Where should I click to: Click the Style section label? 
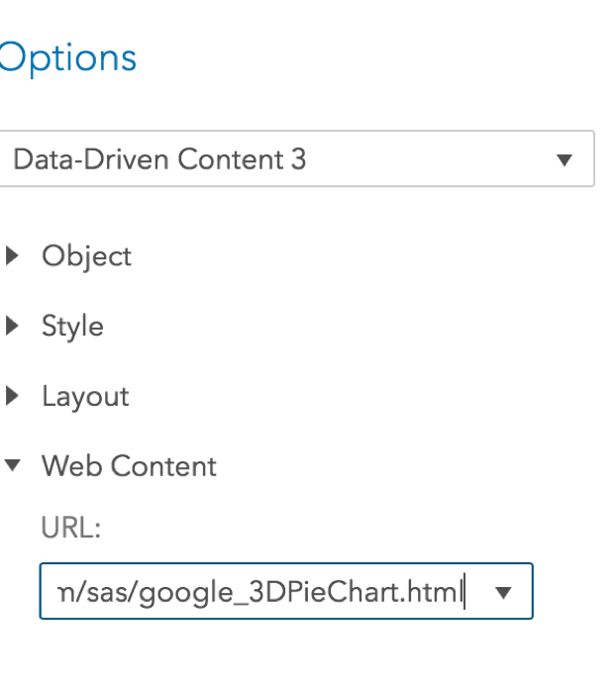72,327
